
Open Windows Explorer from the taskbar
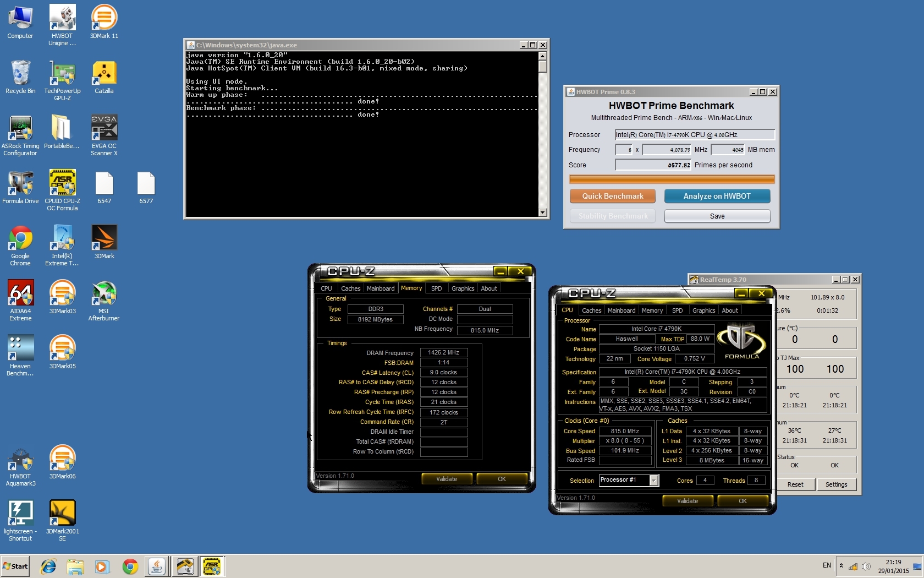coord(75,566)
